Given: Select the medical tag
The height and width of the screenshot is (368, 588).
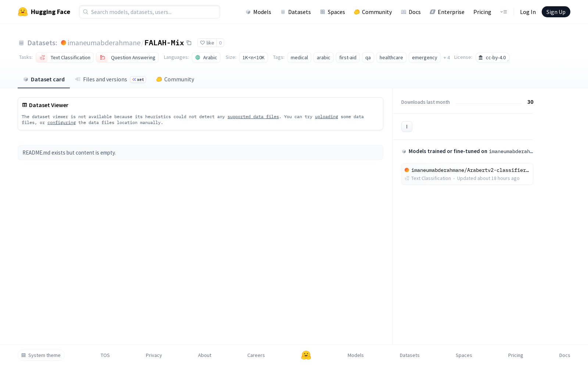Looking at the screenshot, I should tap(299, 57).
